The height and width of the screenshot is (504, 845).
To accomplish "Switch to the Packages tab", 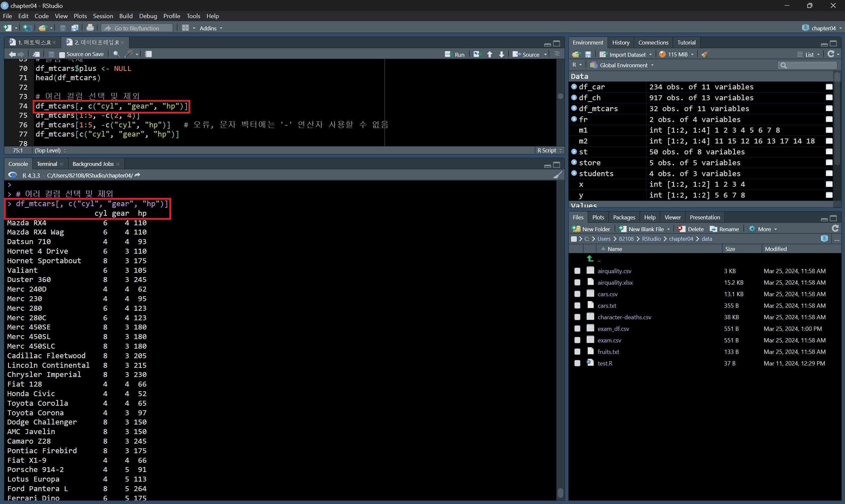I will click(x=624, y=217).
